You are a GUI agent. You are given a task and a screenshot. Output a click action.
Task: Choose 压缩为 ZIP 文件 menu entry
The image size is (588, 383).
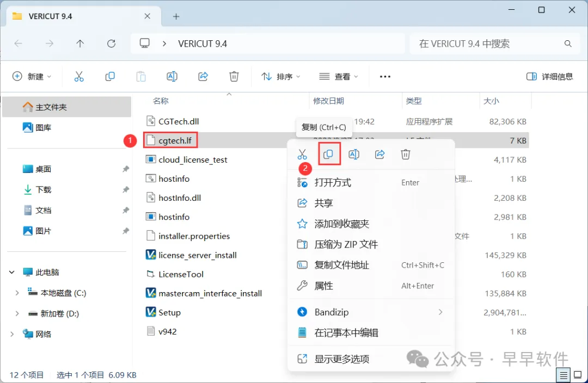coord(371,244)
